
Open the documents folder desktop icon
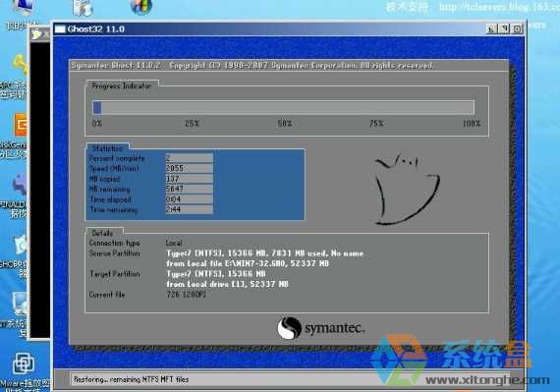point(83,8)
